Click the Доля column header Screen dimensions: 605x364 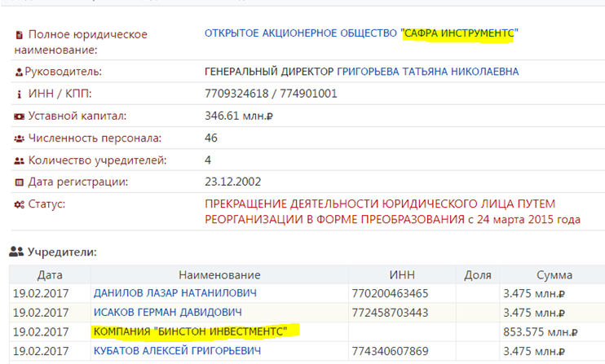tap(478, 275)
